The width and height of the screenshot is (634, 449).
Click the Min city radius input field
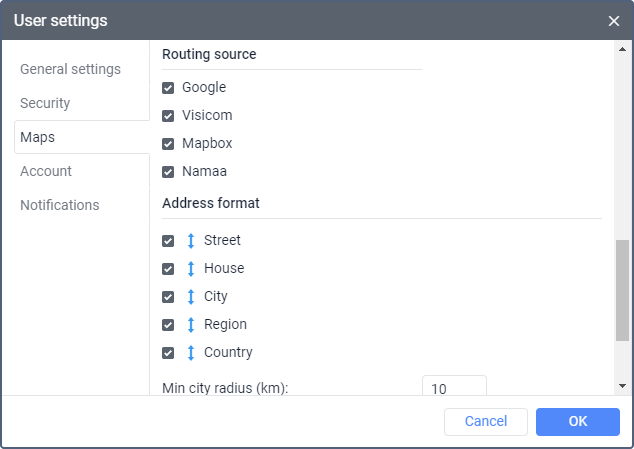[x=454, y=387]
